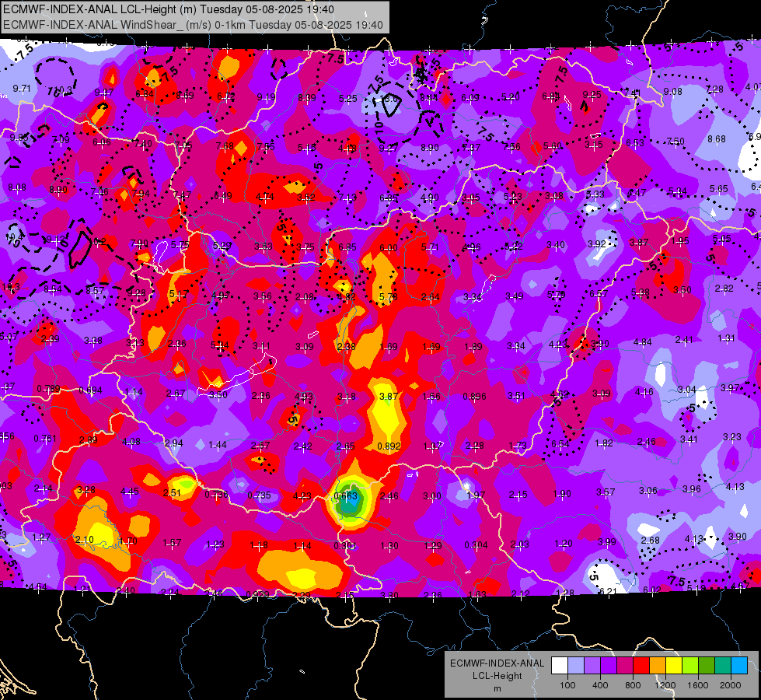The image size is (761, 700).
Task: Click the 3.52 grid value
Action: tap(306, 198)
